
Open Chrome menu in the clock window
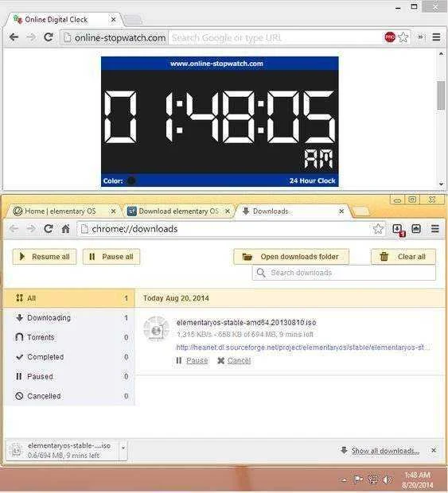(x=436, y=37)
